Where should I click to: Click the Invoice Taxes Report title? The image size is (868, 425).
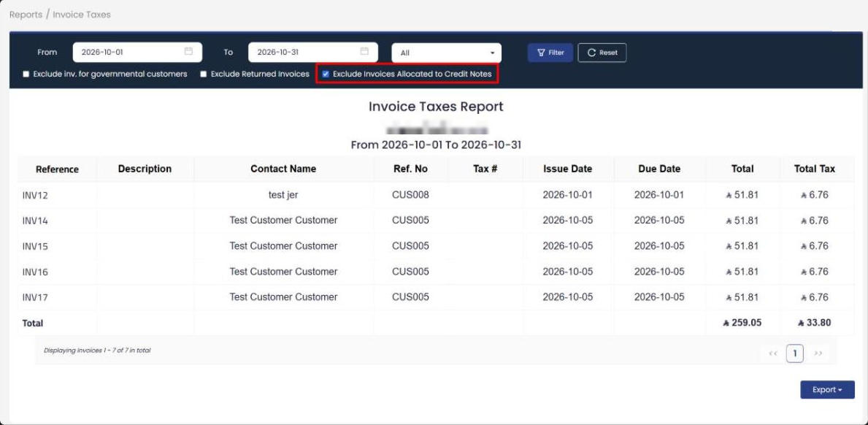pyautogui.click(x=437, y=107)
